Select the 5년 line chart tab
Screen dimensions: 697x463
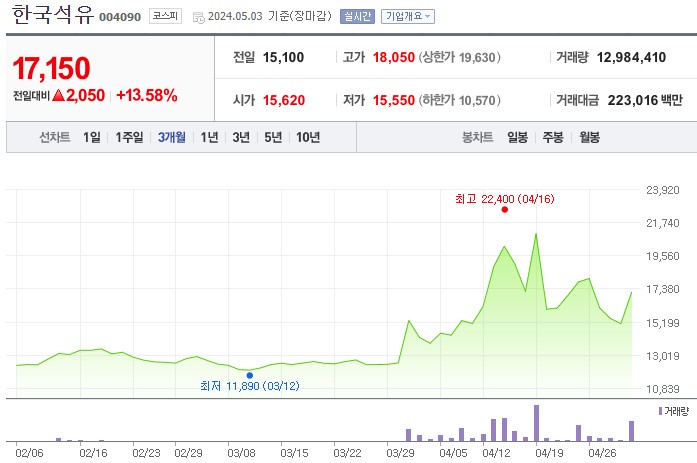pos(273,137)
